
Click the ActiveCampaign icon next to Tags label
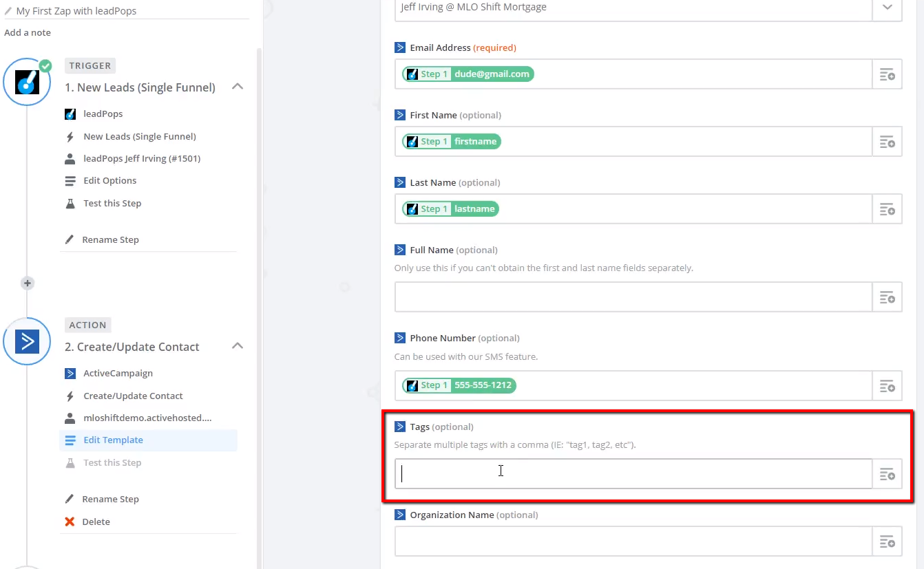(x=400, y=427)
